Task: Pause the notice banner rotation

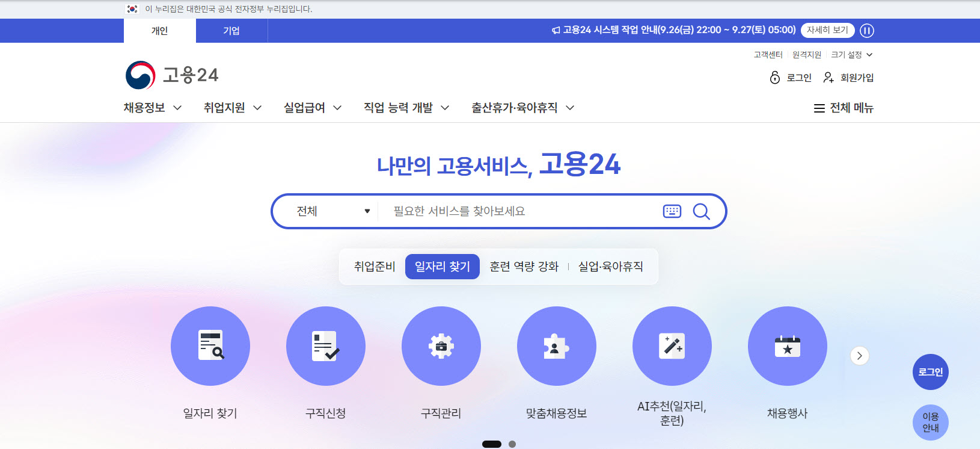Action: click(867, 31)
